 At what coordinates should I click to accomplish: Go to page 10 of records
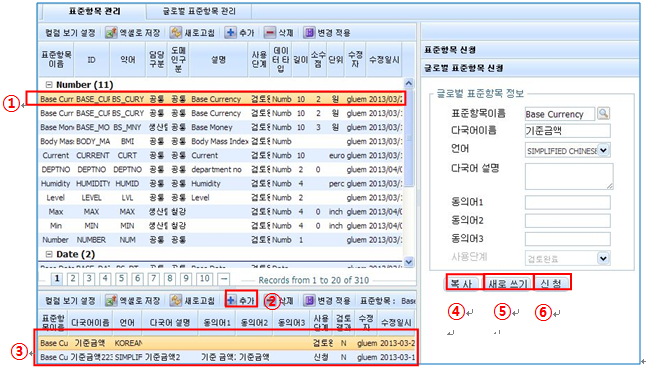(205, 279)
